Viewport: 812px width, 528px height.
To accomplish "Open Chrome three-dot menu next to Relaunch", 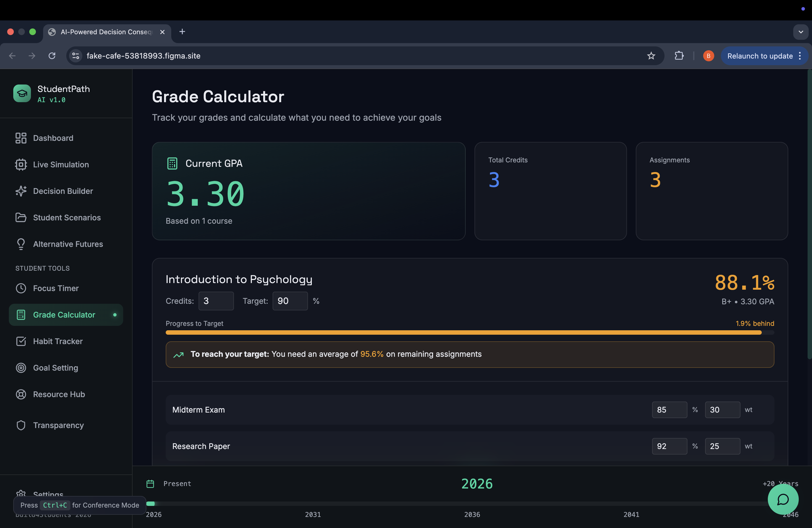I will coord(800,56).
